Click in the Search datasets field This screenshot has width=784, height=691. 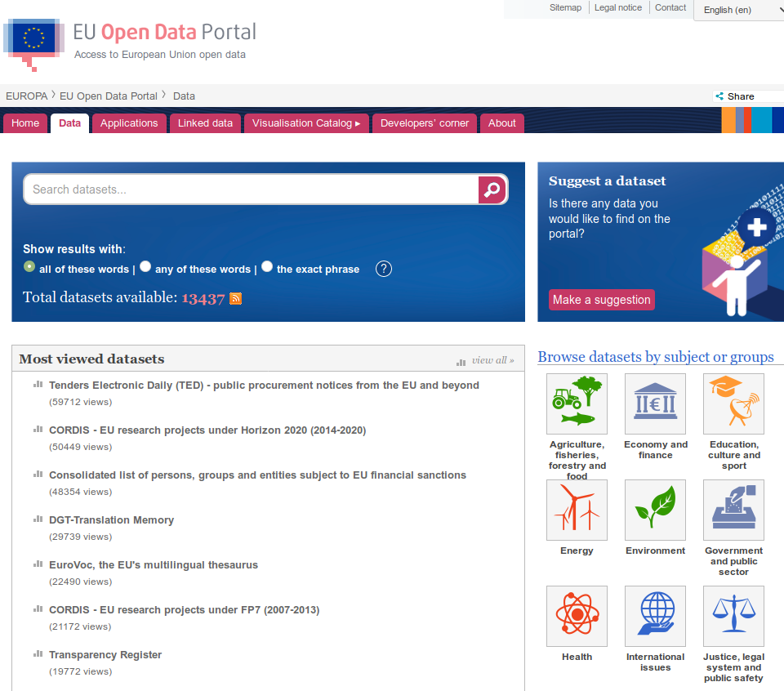[251, 189]
